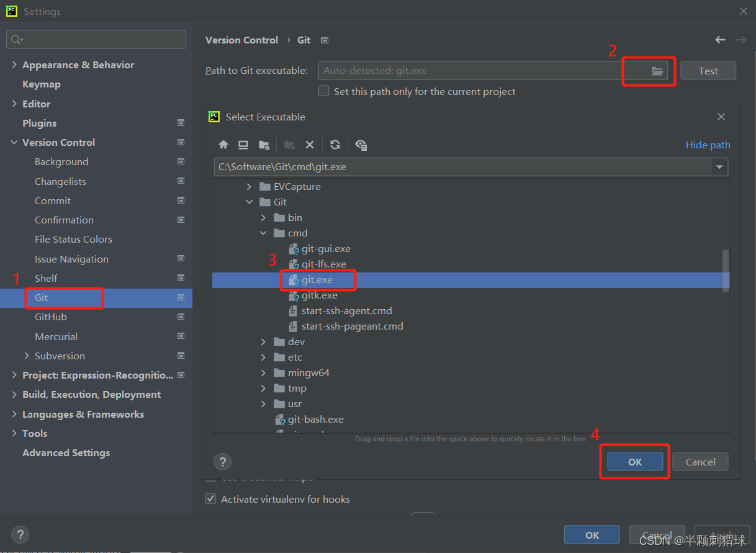Viewport: 756px width, 553px height.
Task: Open the hidden files toggle icon
Action: tap(361, 145)
